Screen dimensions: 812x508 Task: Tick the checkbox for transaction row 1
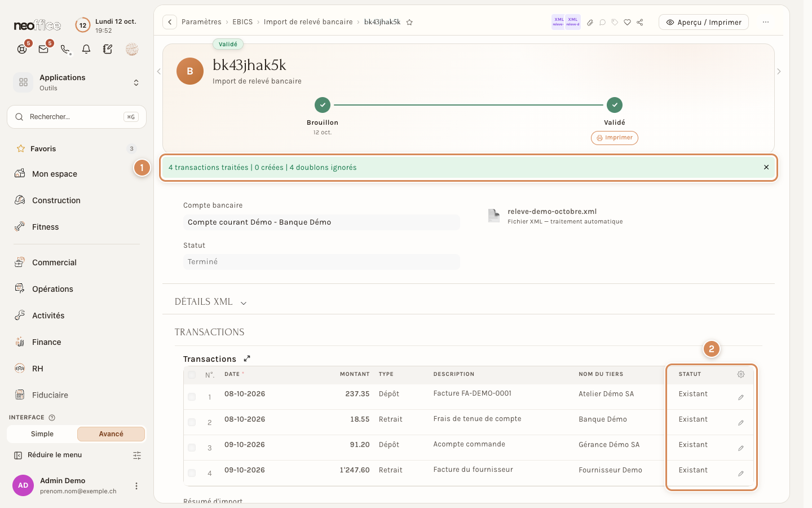192,397
